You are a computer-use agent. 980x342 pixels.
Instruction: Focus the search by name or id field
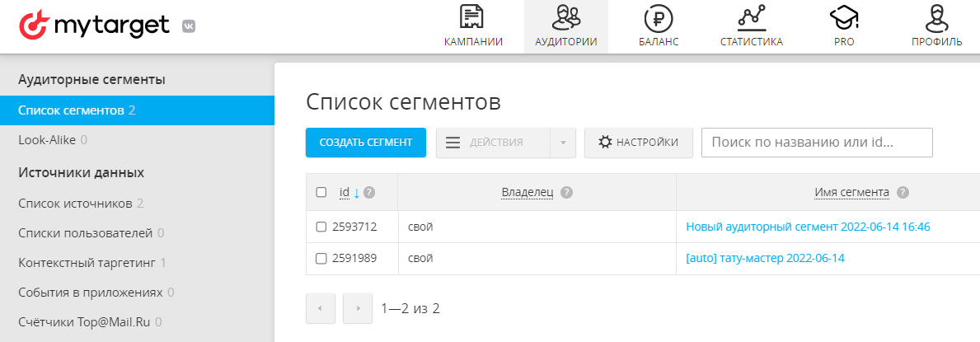click(x=817, y=143)
